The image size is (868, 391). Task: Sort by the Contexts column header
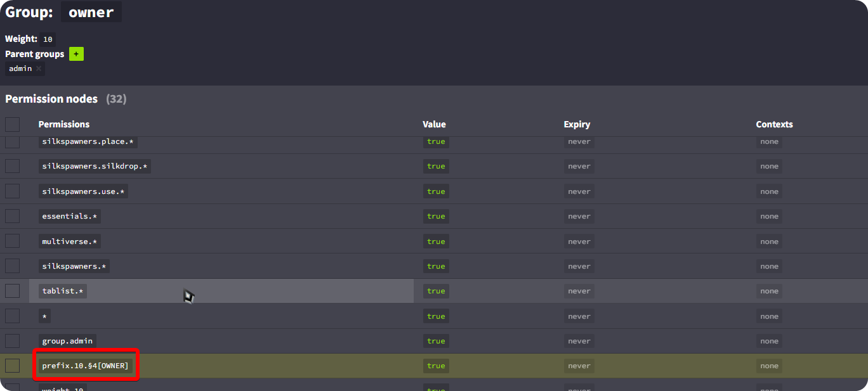pos(774,124)
